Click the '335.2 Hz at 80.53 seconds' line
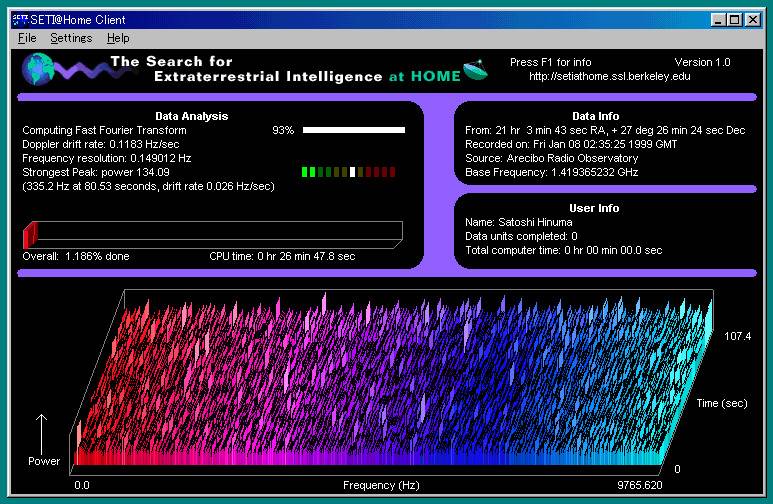This screenshot has height=504, width=773. click(148, 186)
